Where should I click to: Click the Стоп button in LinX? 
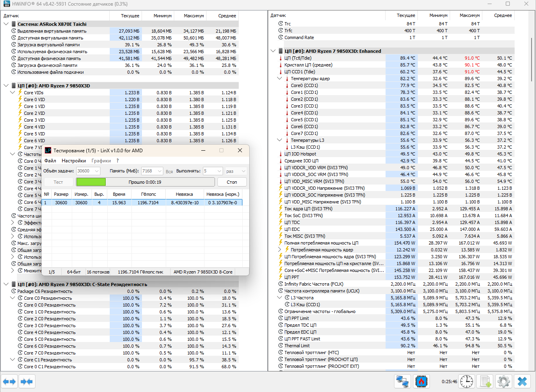[x=232, y=182]
